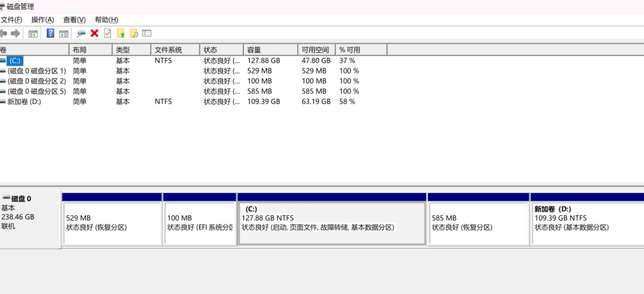Open the 帮助(H) menu
This screenshot has width=644, height=294.
click(106, 20)
